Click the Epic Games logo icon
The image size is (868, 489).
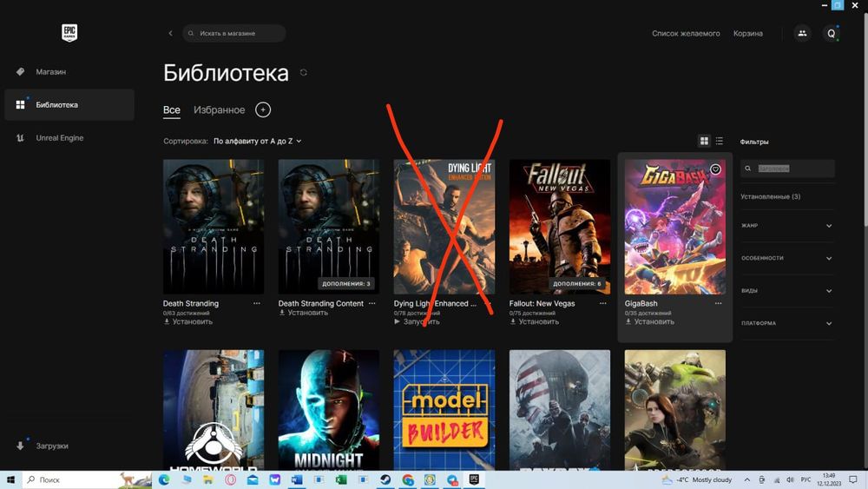point(69,33)
